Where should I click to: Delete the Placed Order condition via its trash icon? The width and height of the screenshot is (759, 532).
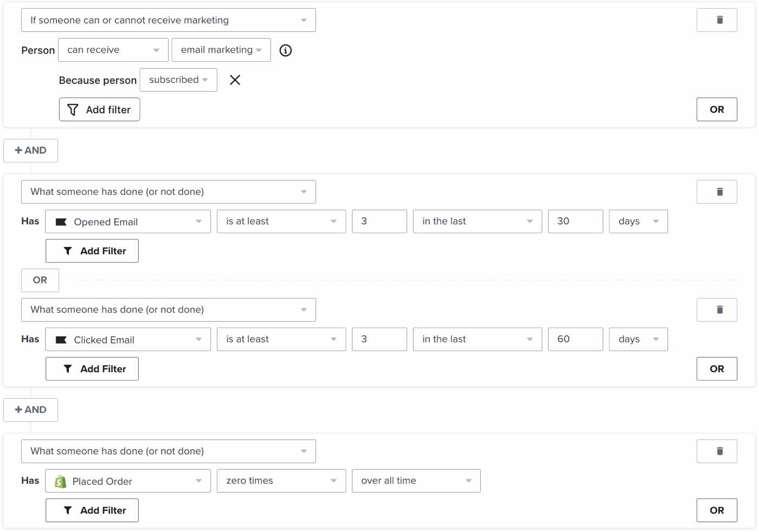pos(717,451)
